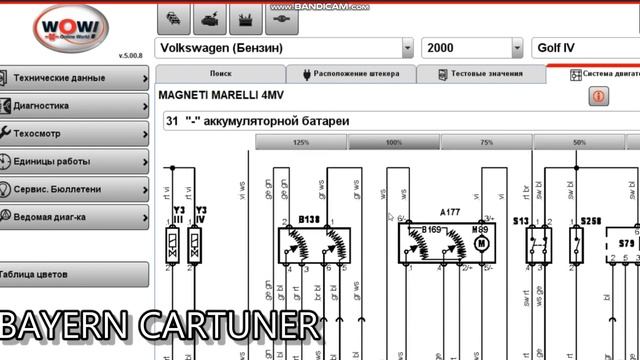Set diagram zoom to 125%

click(301, 142)
